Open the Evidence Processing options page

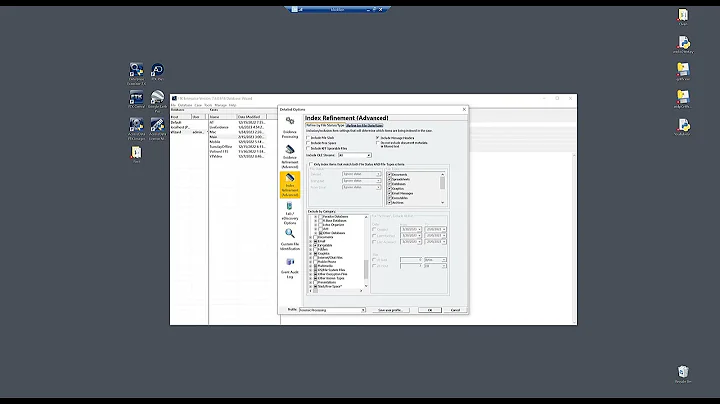[290, 128]
